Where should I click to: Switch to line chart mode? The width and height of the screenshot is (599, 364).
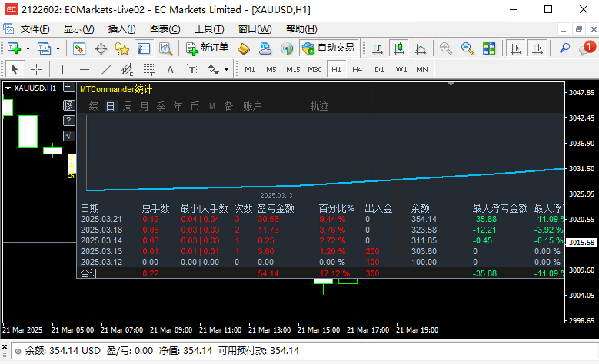pos(421,48)
